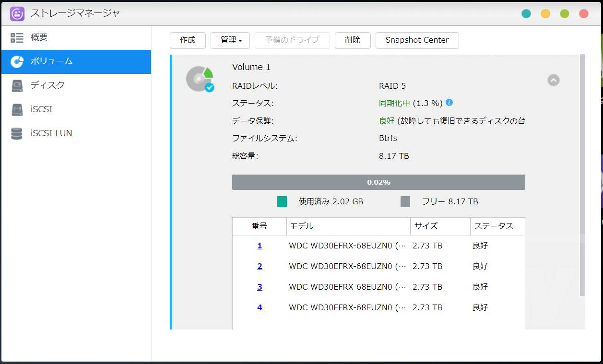Open iSCSI section in sidebar
Image resolution: width=603 pixels, height=364 pixels.
[76, 109]
